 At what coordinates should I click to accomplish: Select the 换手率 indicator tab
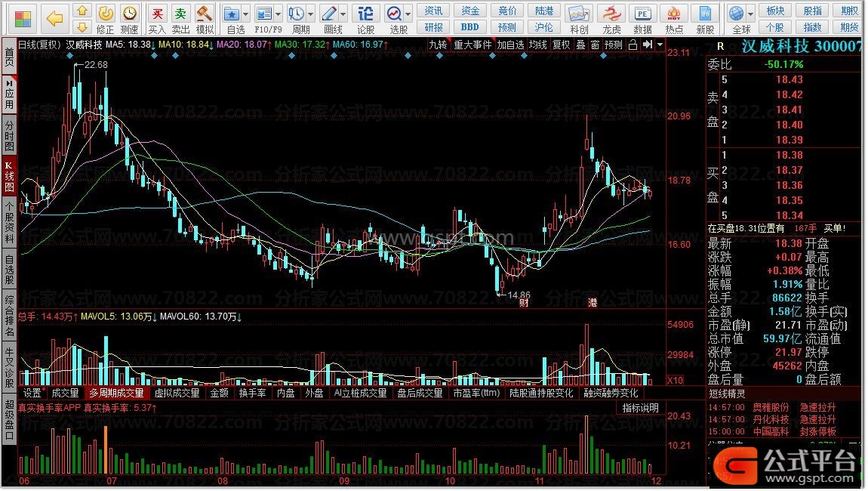tap(252, 393)
